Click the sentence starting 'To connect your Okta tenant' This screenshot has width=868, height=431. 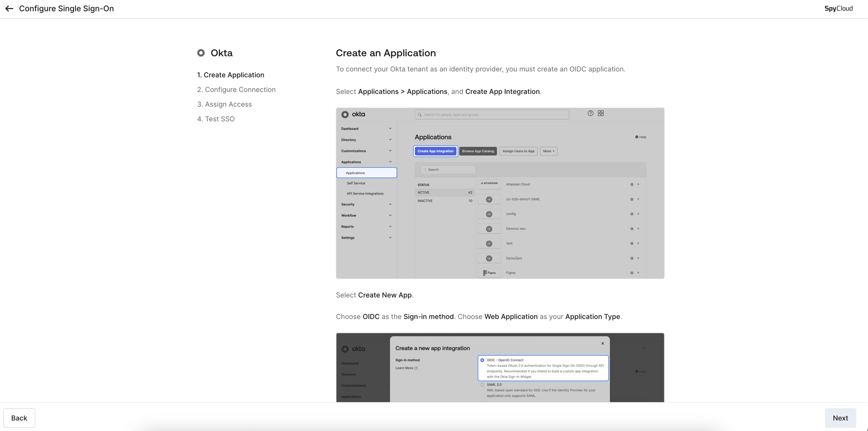(481, 69)
